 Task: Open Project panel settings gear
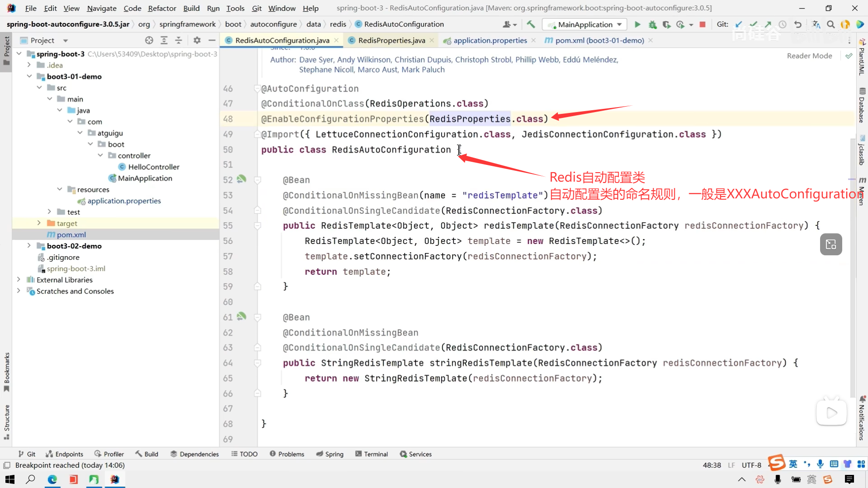pos(197,40)
